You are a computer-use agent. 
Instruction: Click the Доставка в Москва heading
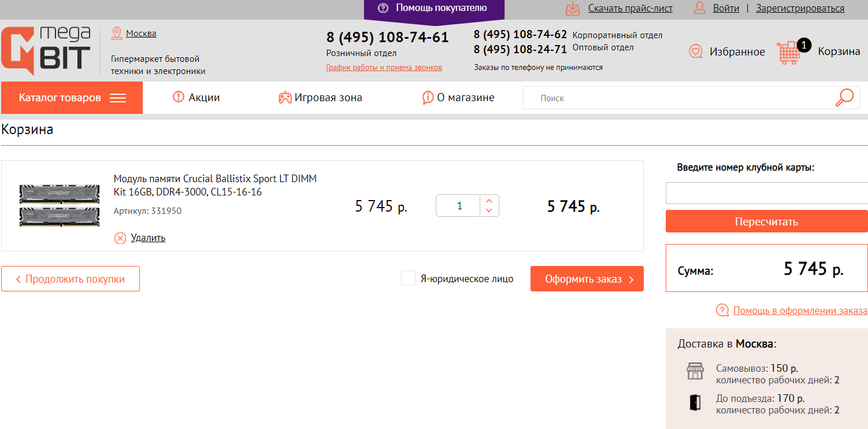pyautogui.click(x=727, y=344)
